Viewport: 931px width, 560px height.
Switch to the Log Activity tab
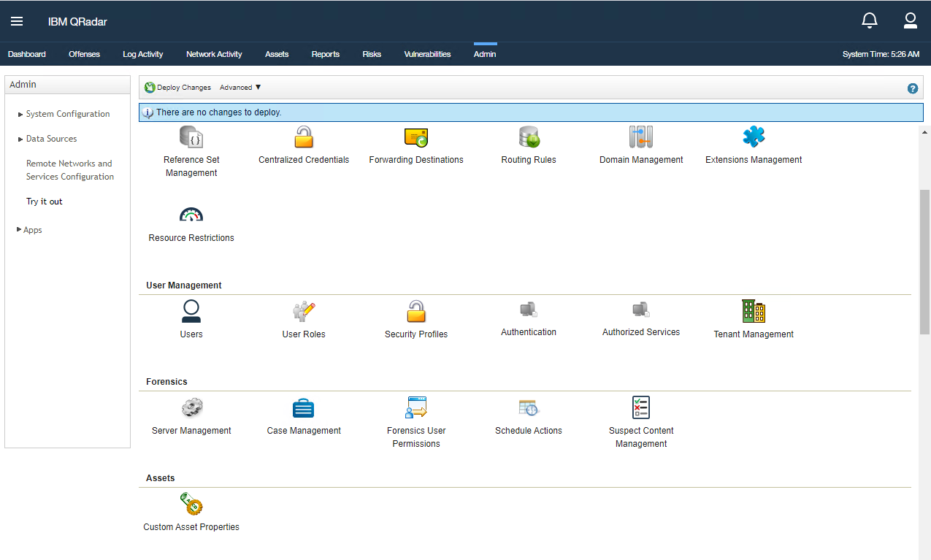143,54
